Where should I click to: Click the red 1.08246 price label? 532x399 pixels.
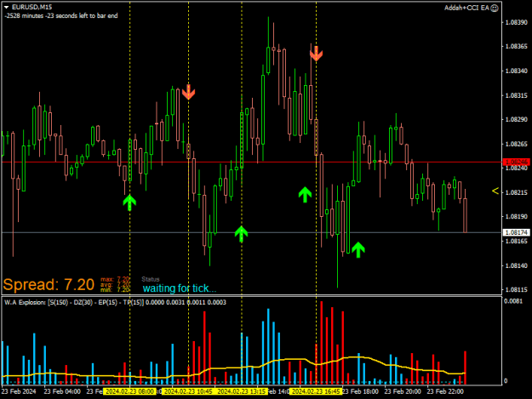(x=517, y=162)
